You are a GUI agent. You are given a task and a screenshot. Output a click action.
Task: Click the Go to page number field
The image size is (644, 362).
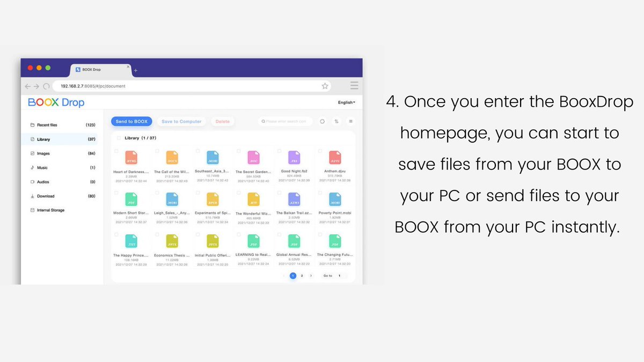click(340, 276)
